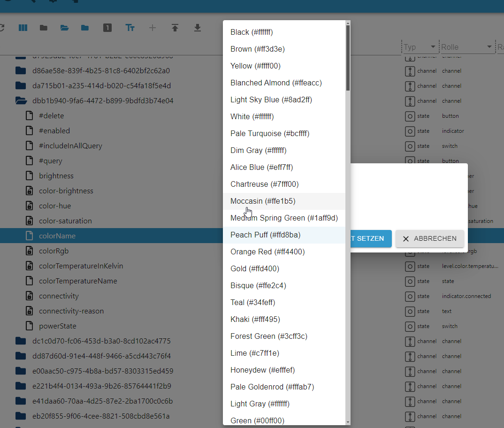Expand the d86ae58e-839f-4b25 folder
Image resolution: width=504 pixels, height=428 pixels.
click(21, 71)
